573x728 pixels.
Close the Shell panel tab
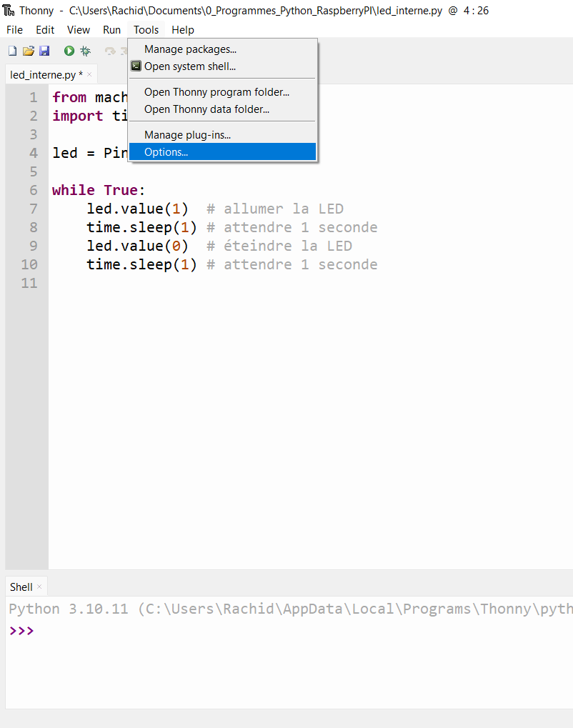click(39, 587)
